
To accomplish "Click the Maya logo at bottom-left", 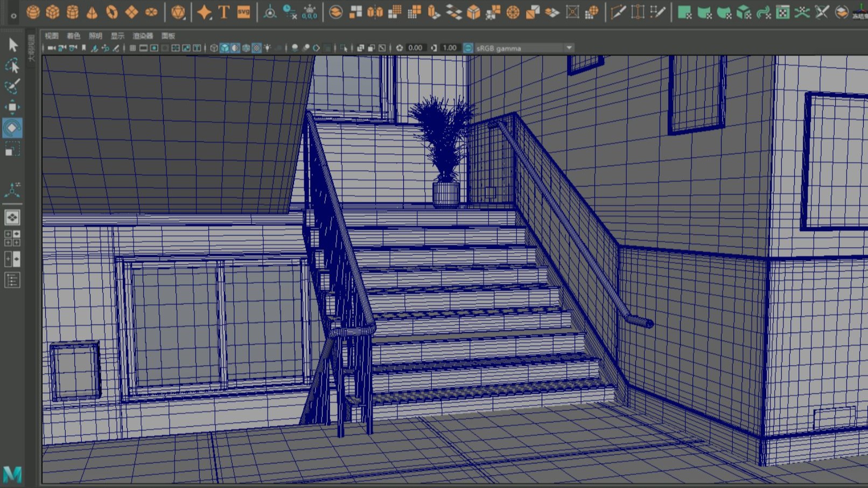I will [12, 474].
